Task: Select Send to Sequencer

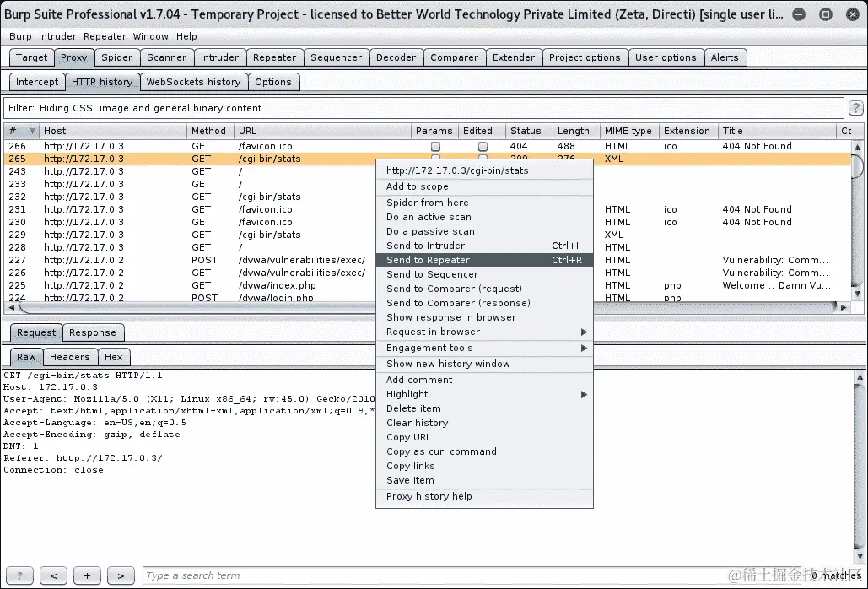Action: coord(484,274)
